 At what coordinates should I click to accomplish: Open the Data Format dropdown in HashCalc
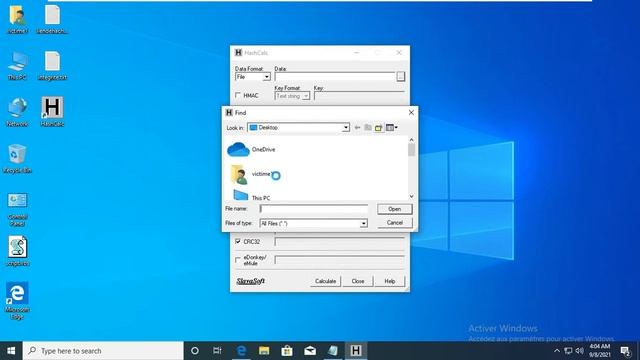pos(267,77)
